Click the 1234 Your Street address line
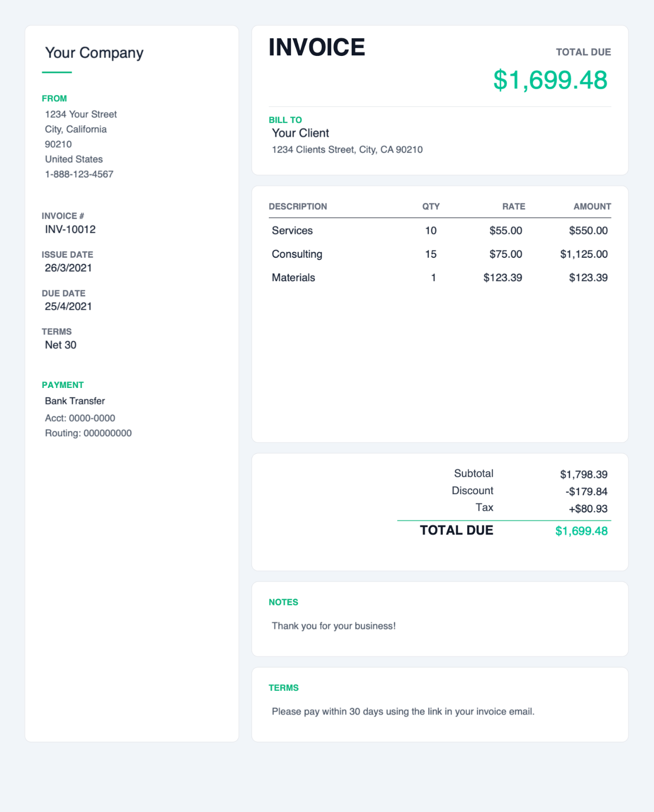Screen dimensions: 654x812 point(81,114)
